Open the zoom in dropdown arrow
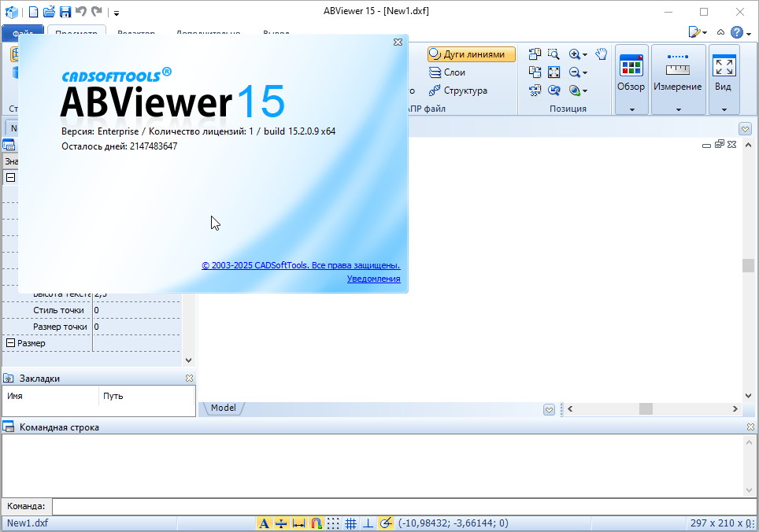 pyautogui.click(x=585, y=54)
